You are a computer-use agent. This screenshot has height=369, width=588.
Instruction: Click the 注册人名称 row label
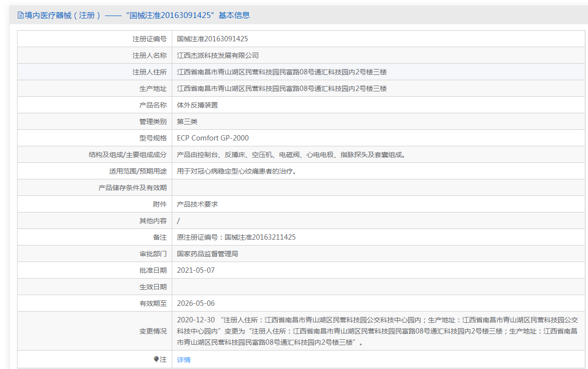[149, 55]
